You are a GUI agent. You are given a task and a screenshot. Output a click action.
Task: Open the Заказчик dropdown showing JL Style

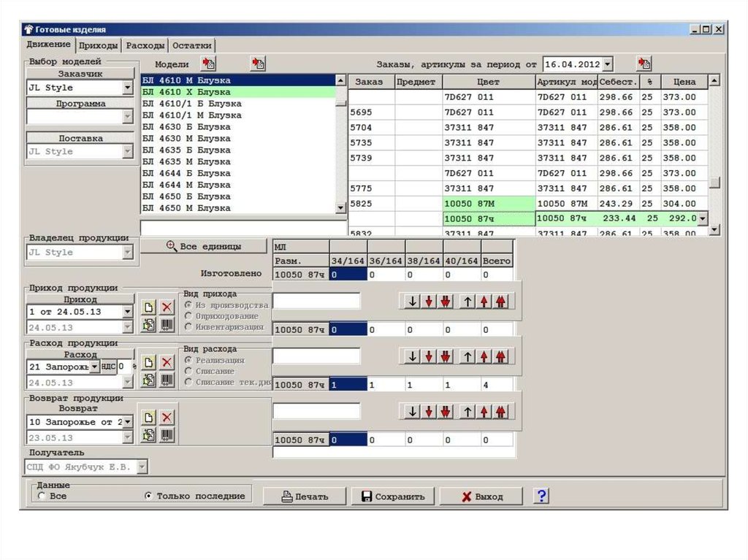pos(128,88)
